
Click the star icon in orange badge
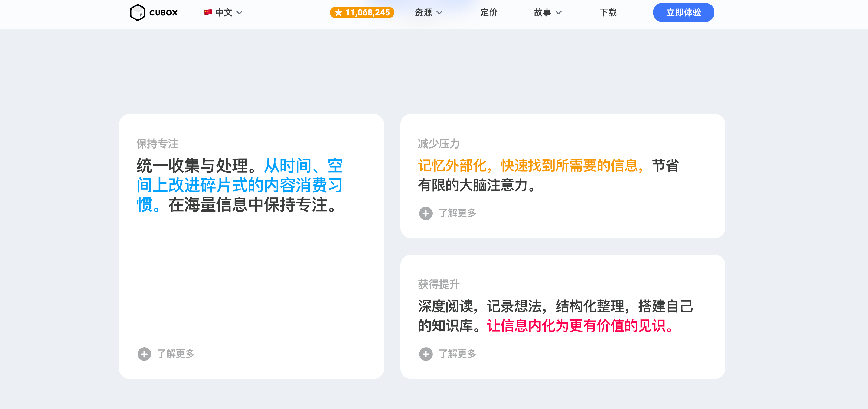click(x=338, y=12)
